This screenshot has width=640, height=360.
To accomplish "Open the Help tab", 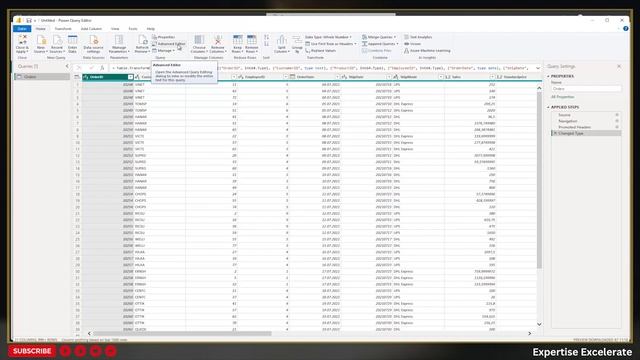I will click(x=151, y=29).
